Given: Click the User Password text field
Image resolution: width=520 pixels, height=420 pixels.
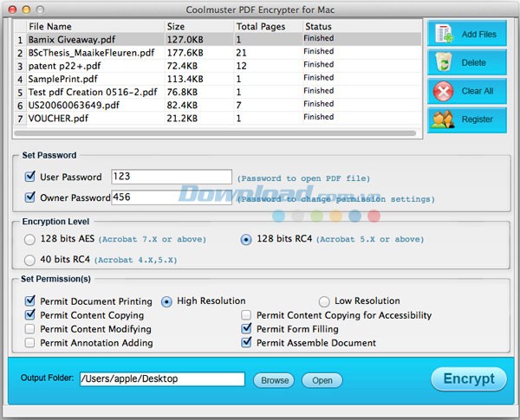Looking at the screenshot, I should 171,177.
